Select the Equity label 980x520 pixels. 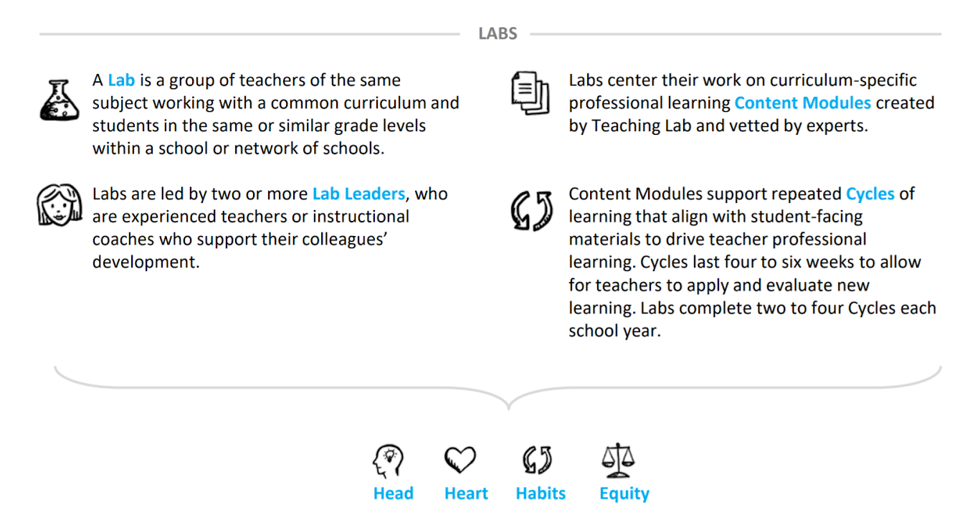(624, 494)
